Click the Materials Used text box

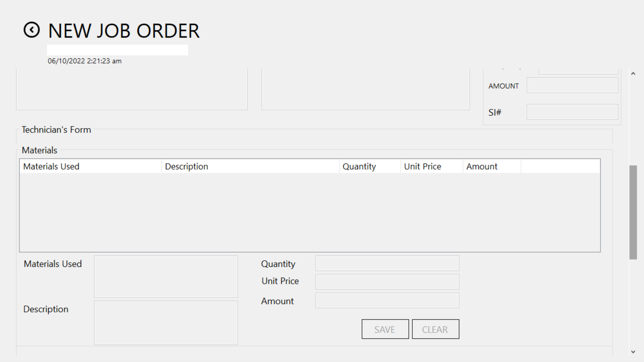[166, 277]
